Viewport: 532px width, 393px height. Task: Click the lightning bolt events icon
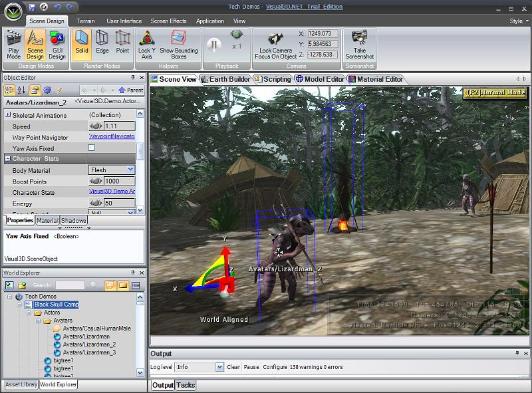tap(59, 90)
